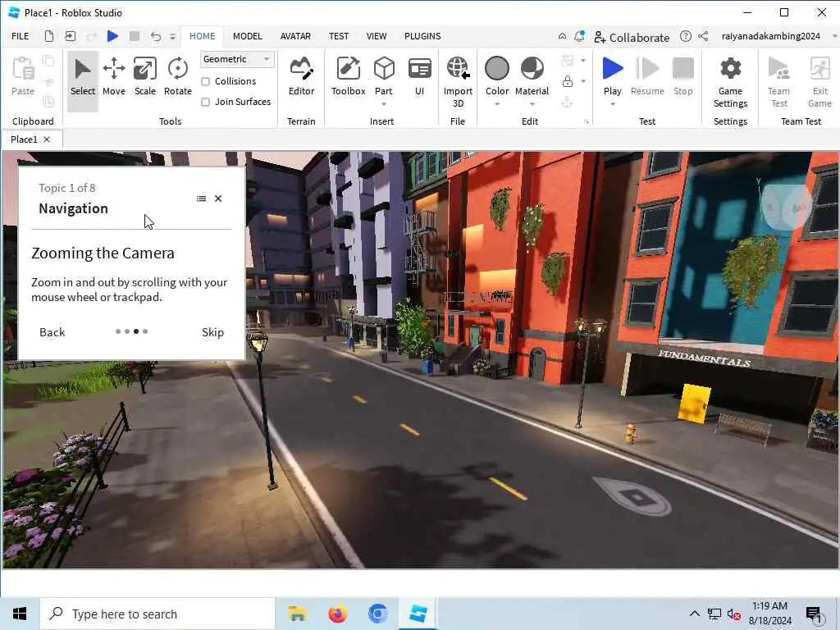Click the volume icon in system tray

pos(733,614)
